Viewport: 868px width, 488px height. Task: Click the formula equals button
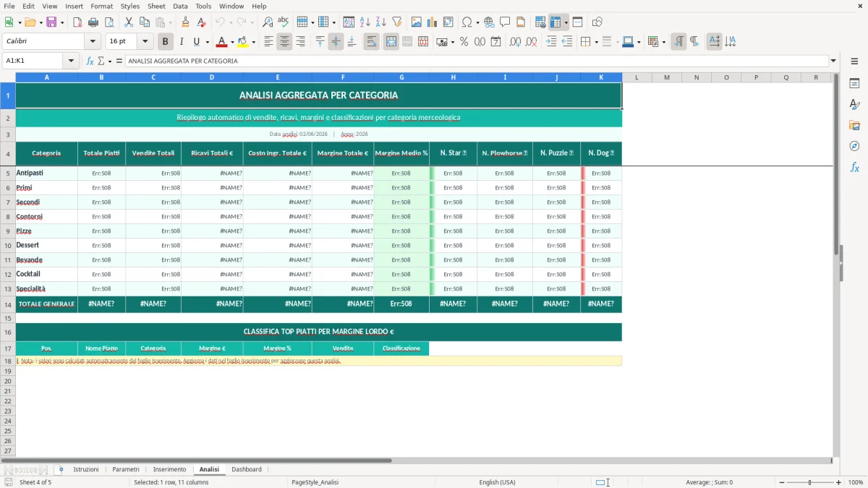tap(119, 61)
